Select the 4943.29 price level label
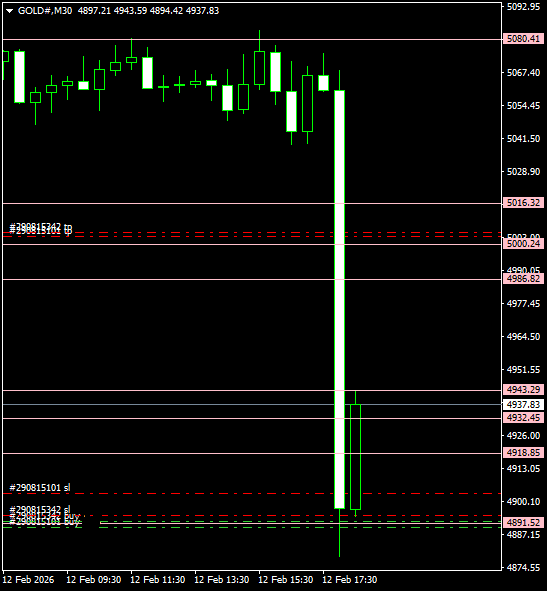This screenshot has width=547, height=591. [x=523, y=389]
